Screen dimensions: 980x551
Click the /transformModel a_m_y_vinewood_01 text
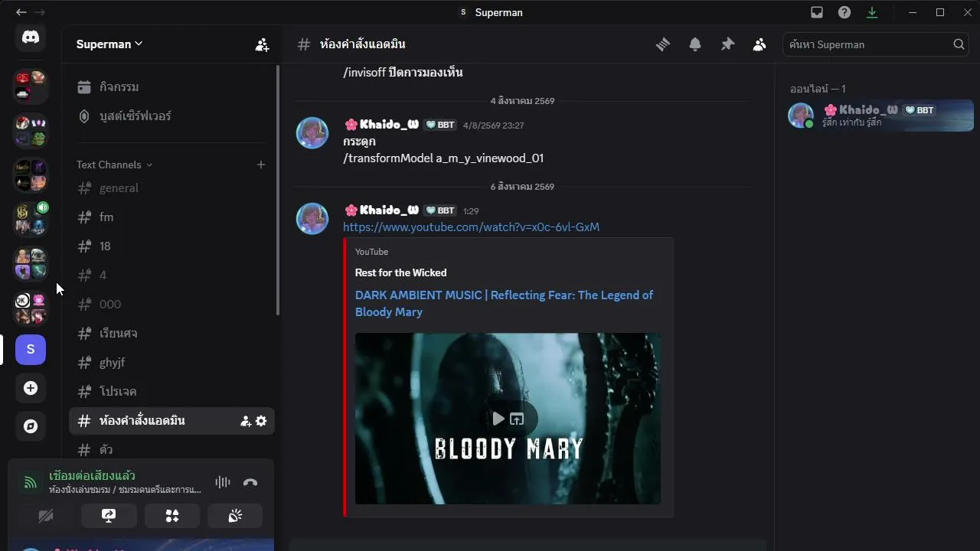tap(443, 158)
